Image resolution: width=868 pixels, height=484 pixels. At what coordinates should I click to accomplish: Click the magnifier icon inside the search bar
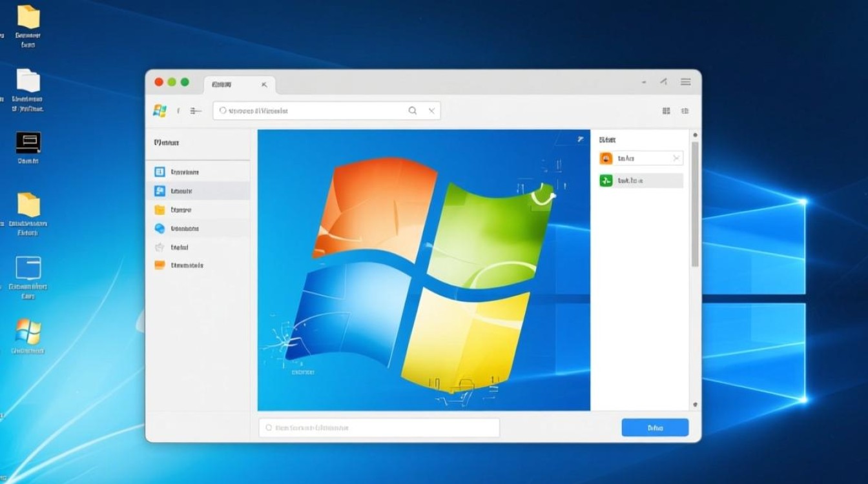pyautogui.click(x=412, y=110)
